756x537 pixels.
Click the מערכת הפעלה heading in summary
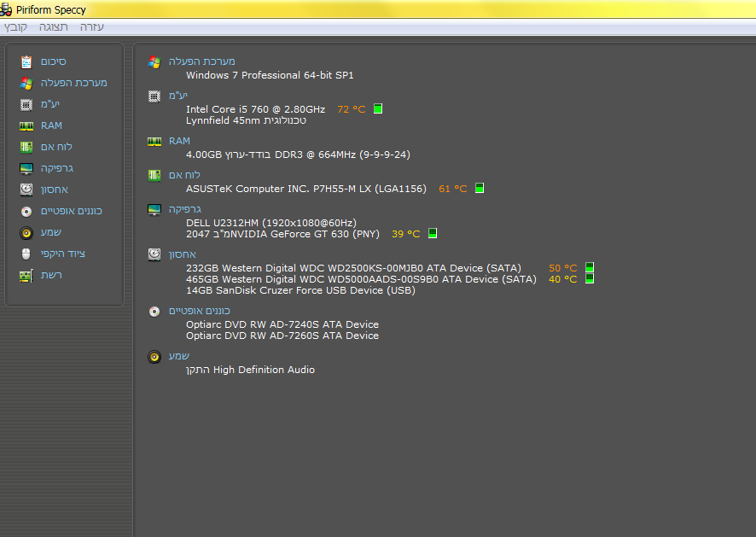[x=201, y=61]
